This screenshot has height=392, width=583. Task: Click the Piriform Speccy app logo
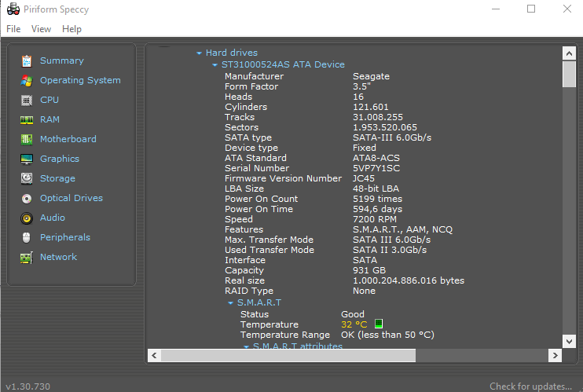13,9
